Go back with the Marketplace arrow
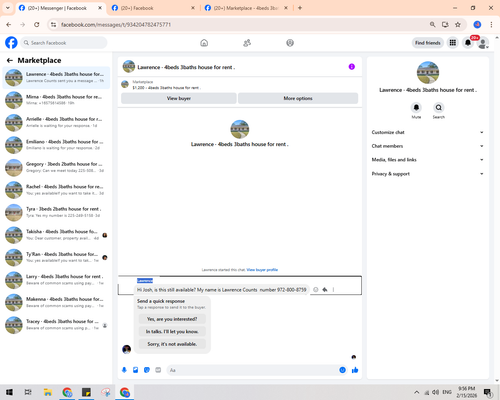This screenshot has width=500, height=400. (10, 60)
